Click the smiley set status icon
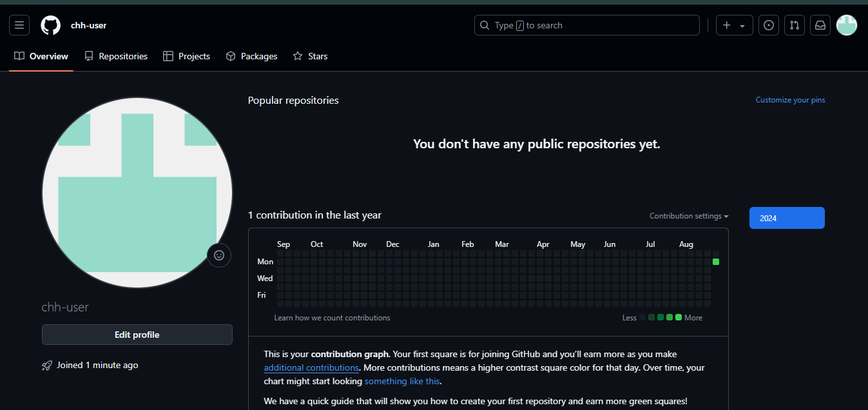 coord(219,255)
